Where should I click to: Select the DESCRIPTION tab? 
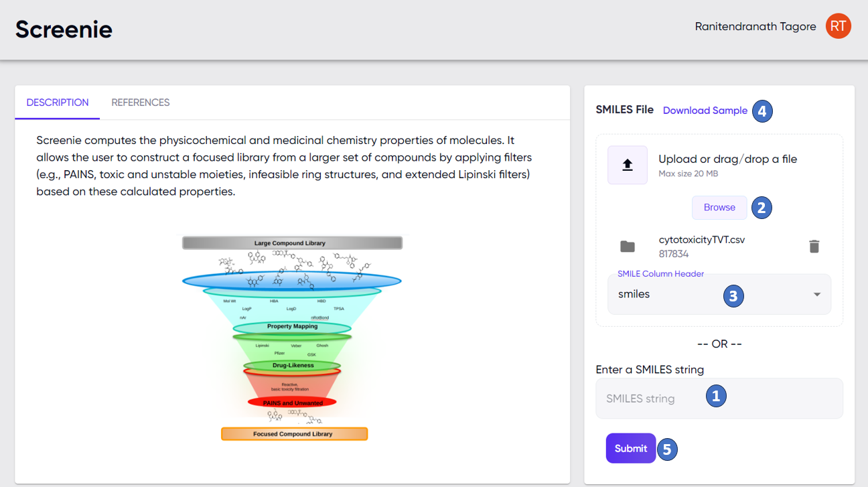[58, 102]
